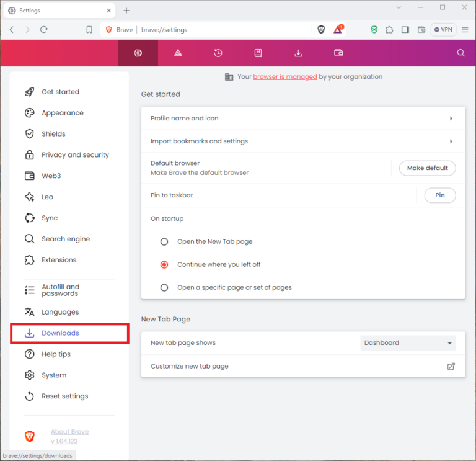Click the managed organization building icon
The image size is (476, 461).
[229, 77]
